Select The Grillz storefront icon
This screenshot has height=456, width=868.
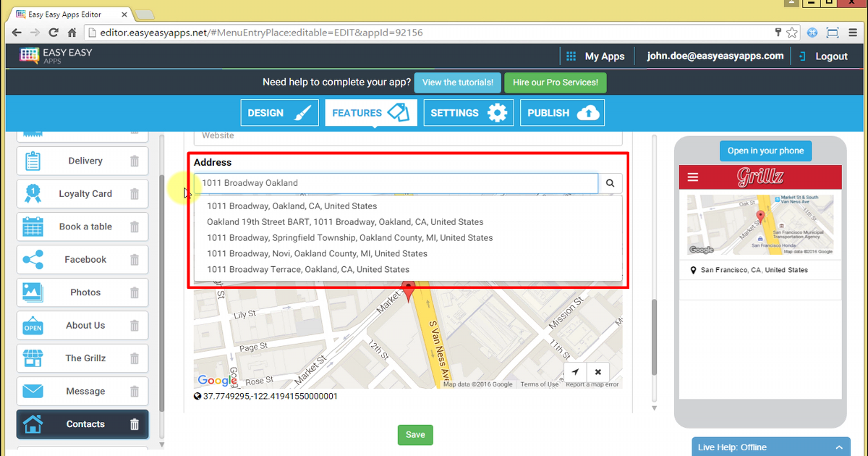[33, 358]
